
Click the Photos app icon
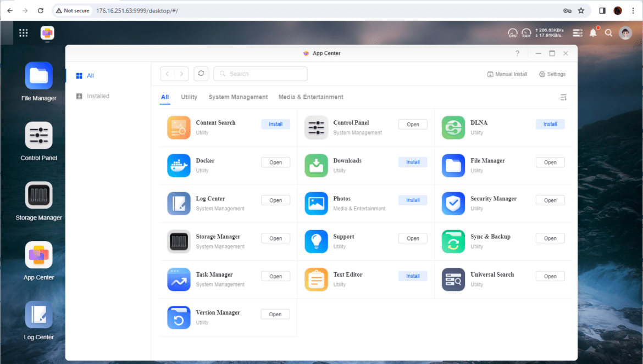(316, 204)
